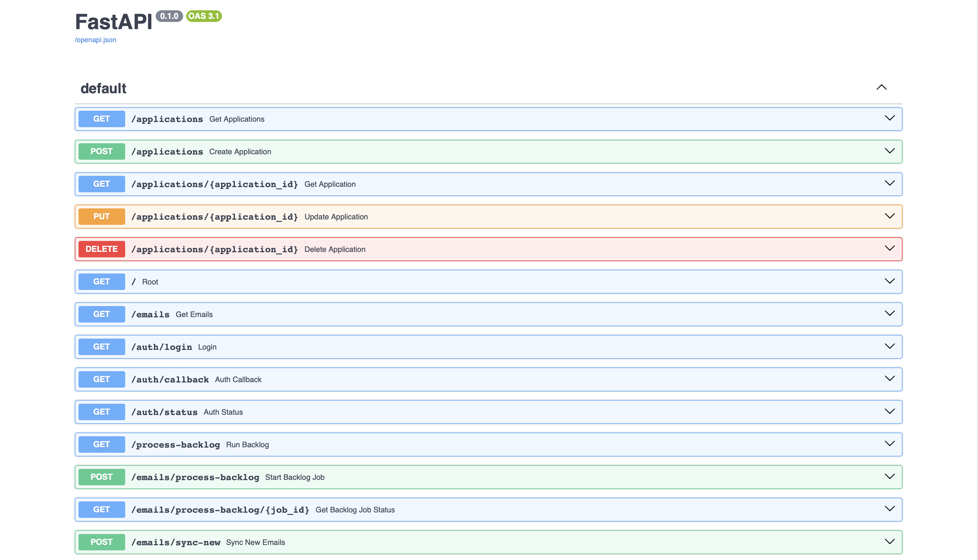Click the PUT badge for Update Application
This screenshot has height=560, width=978.
102,217
